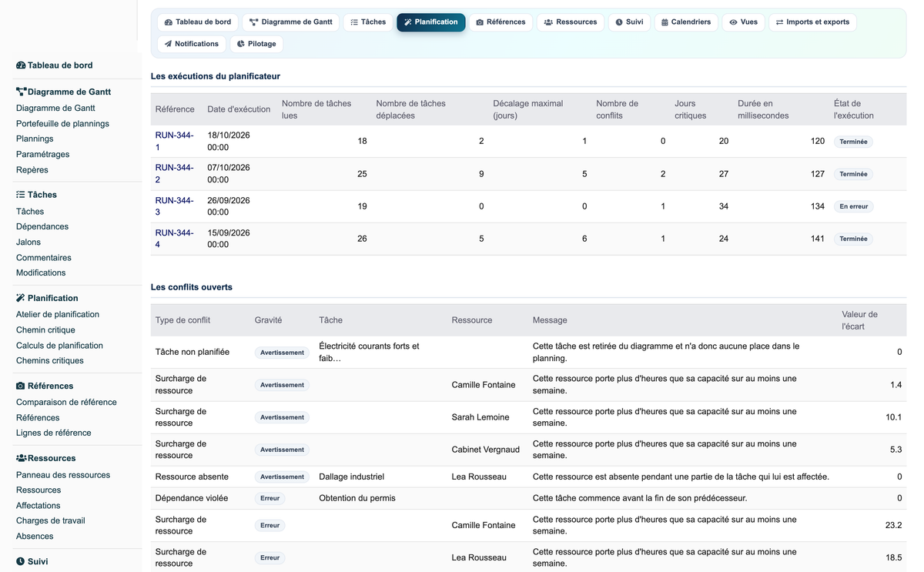Click the Date d'exécution column header
Viewport: 924px width, 572px height.
(x=239, y=109)
